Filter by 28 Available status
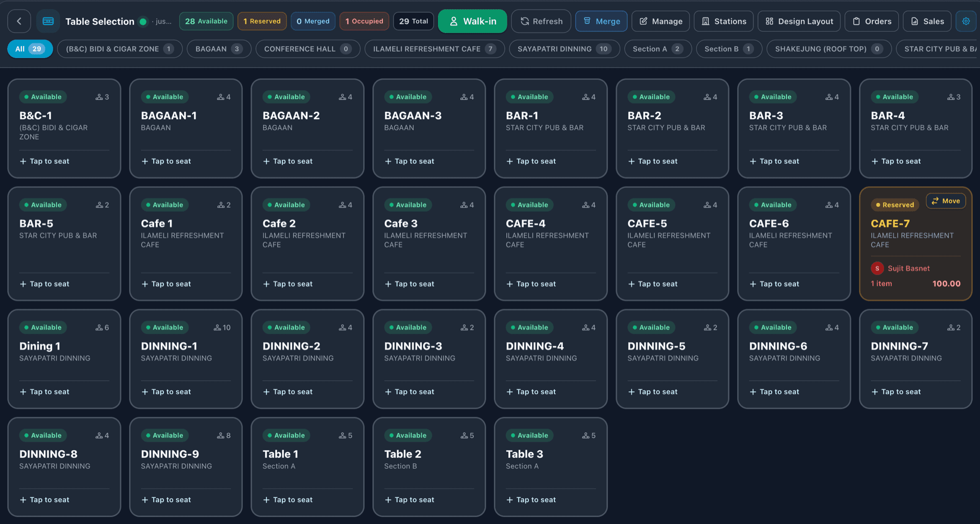The height and width of the screenshot is (524, 980). click(206, 21)
